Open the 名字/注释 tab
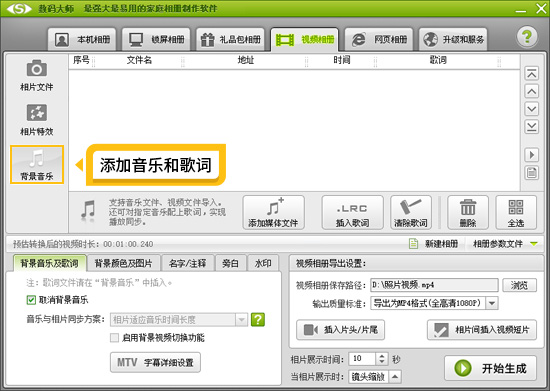The width and height of the screenshot is (550, 391). [x=187, y=263]
